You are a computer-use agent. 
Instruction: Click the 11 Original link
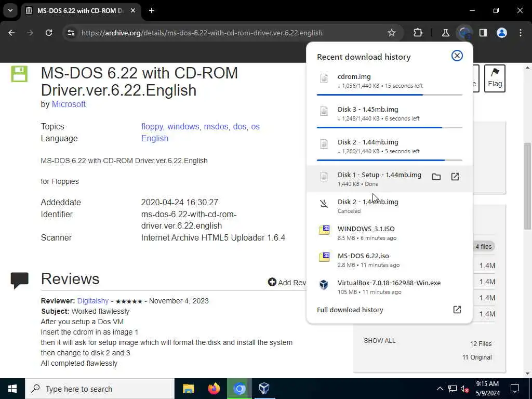click(477, 357)
